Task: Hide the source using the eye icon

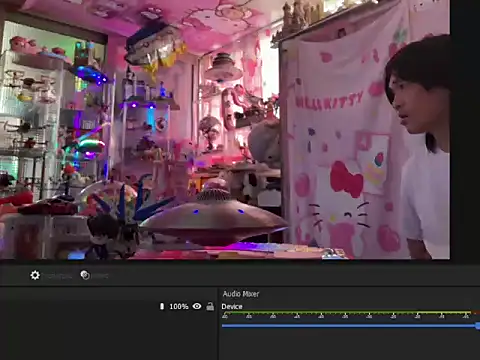Action: point(197,306)
